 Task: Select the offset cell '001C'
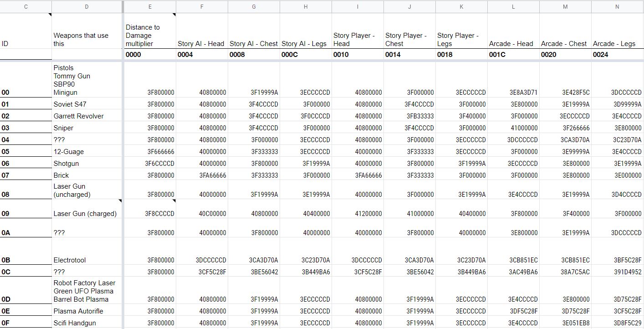pyautogui.click(x=513, y=54)
